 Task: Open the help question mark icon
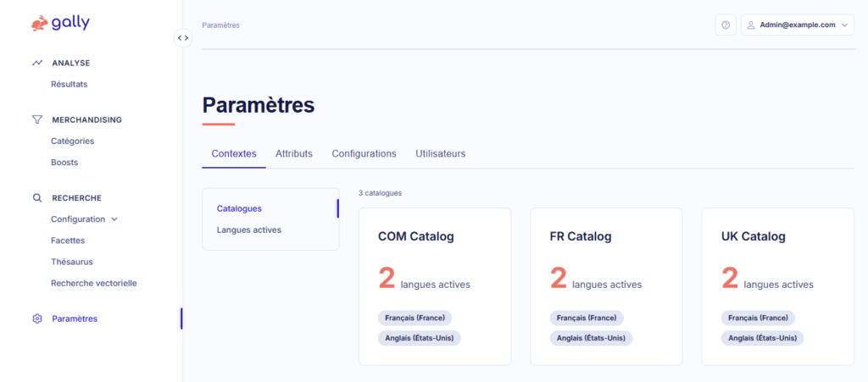pos(726,25)
